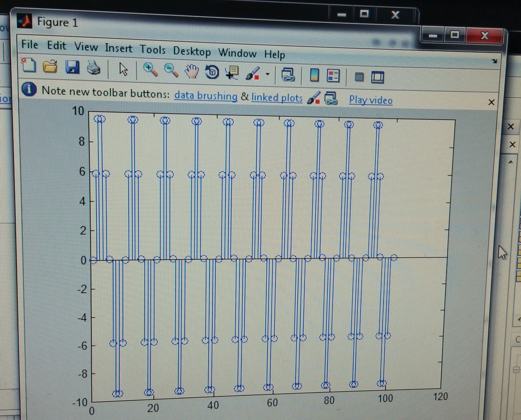Open the Tools menu

point(153,50)
